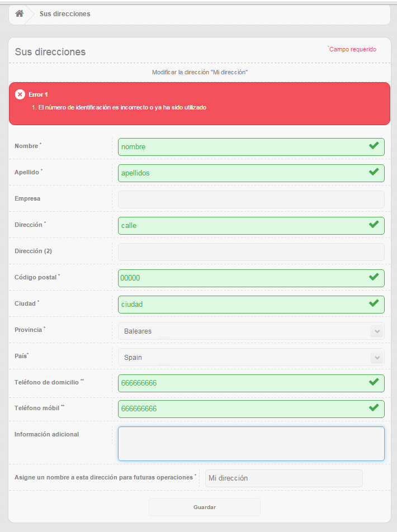This screenshot has height=532, width=397.
Task: Click the home breadcrumb icon
Action: click(20, 13)
